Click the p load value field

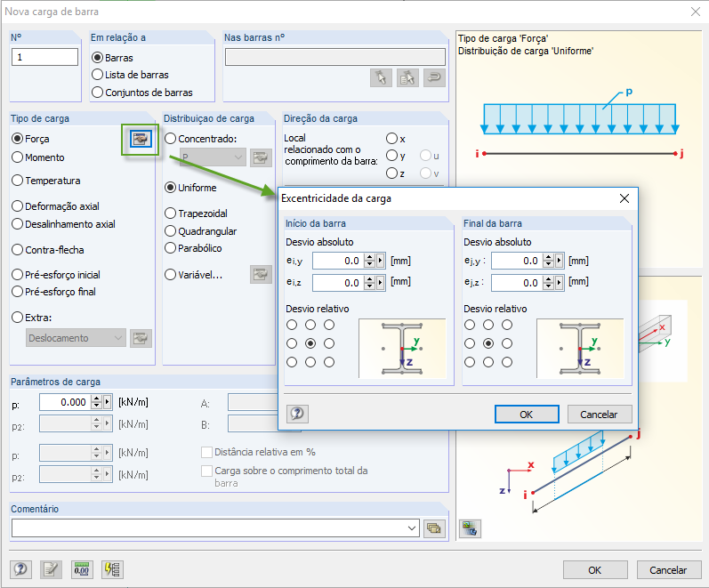tap(65, 402)
